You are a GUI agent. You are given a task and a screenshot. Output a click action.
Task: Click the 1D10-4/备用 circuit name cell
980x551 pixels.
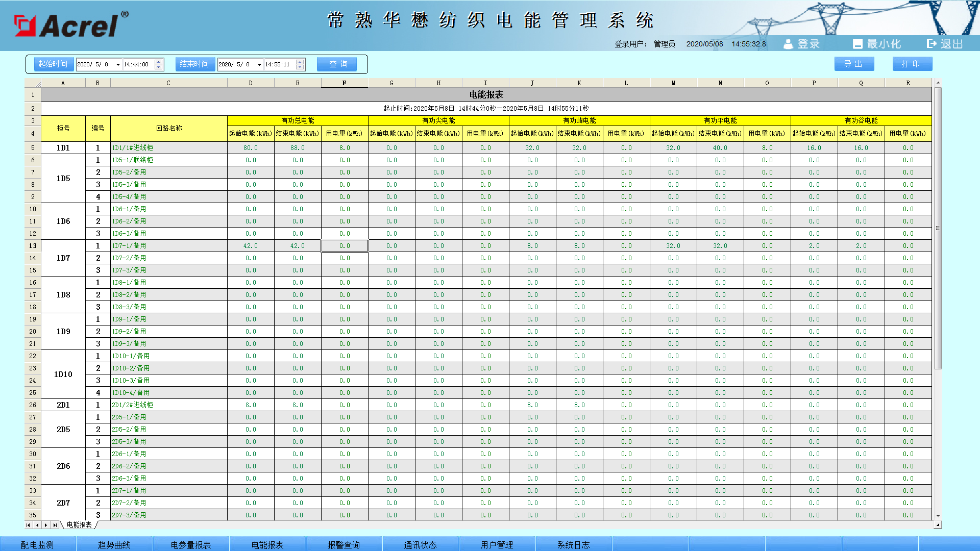point(169,393)
